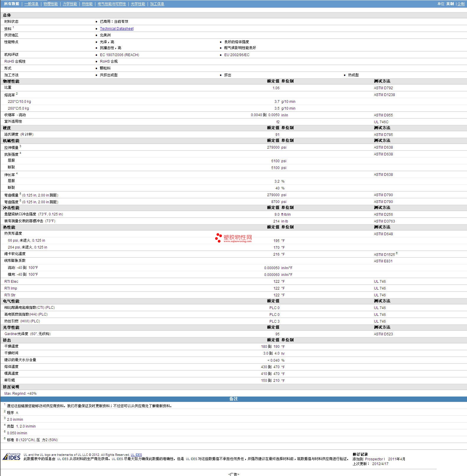Open the 一般信息 tab
The image size is (467, 476).
click(31, 4)
